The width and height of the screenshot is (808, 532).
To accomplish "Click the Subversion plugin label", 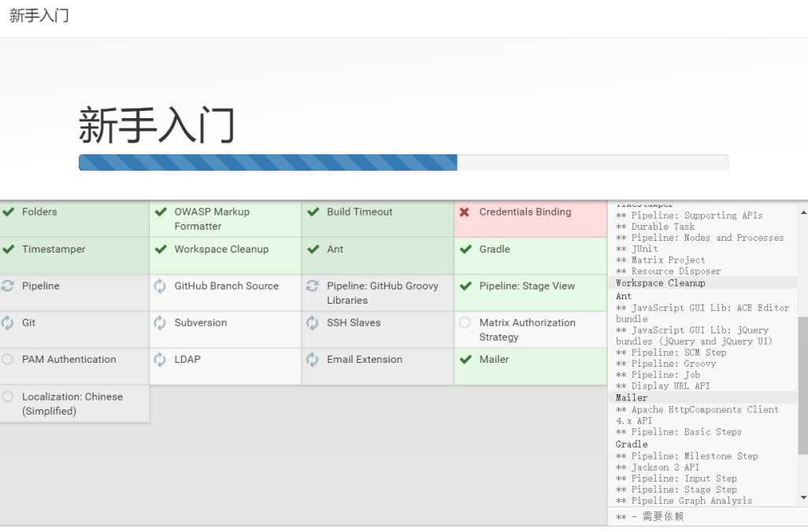I will coord(201,323).
